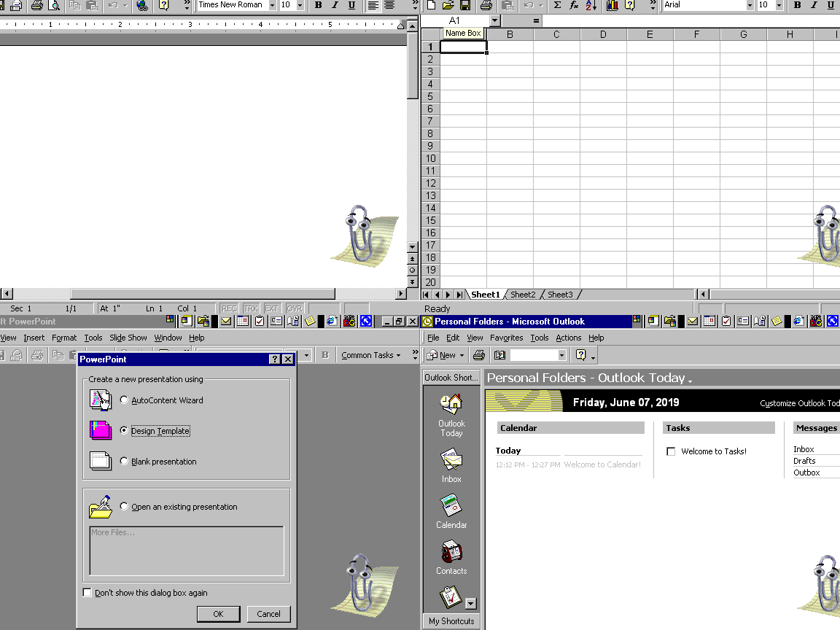Click Paste Function fx icon in Excel
Viewport: 840px width, 630px height.
click(x=574, y=5)
